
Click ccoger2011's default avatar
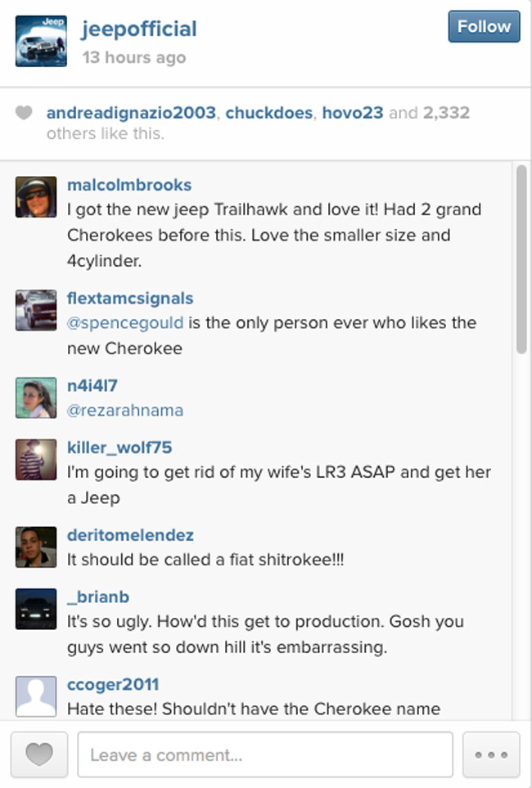[x=37, y=696]
